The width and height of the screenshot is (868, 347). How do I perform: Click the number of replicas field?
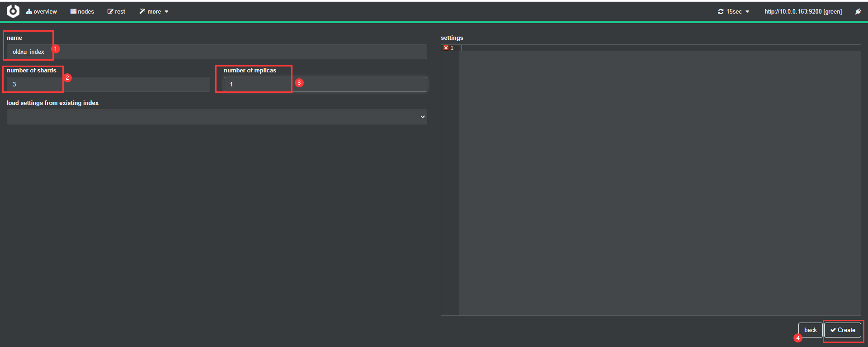(325, 84)
